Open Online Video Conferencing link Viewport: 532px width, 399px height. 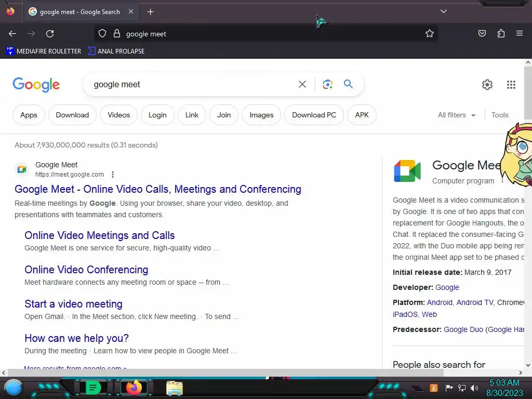coord(86,270)
